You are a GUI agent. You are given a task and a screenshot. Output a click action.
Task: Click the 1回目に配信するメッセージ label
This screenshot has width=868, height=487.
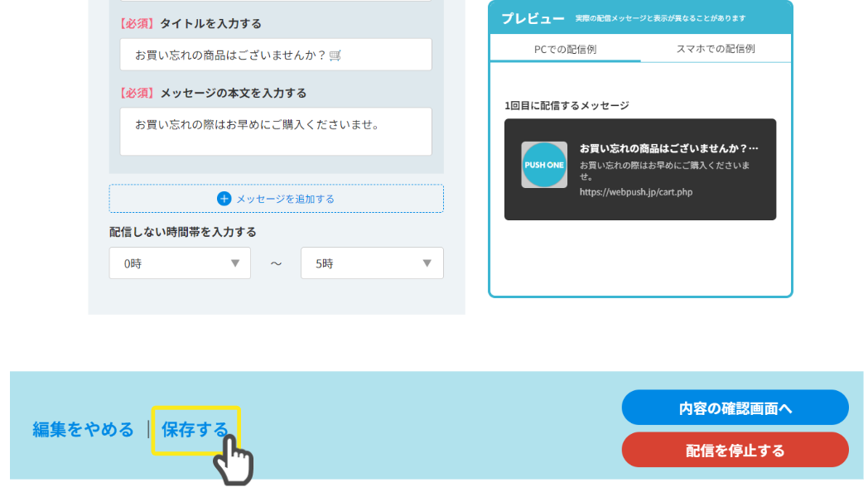click(x=567, y=105)
